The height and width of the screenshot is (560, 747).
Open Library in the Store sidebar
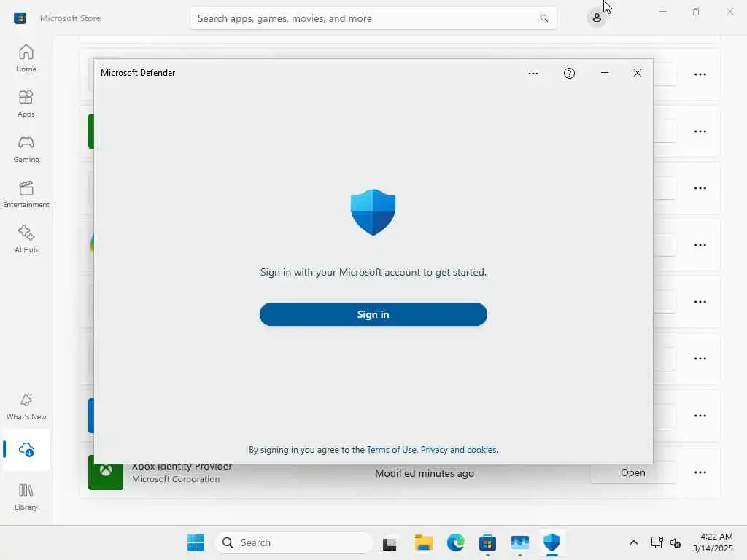[x=26, y=497]
